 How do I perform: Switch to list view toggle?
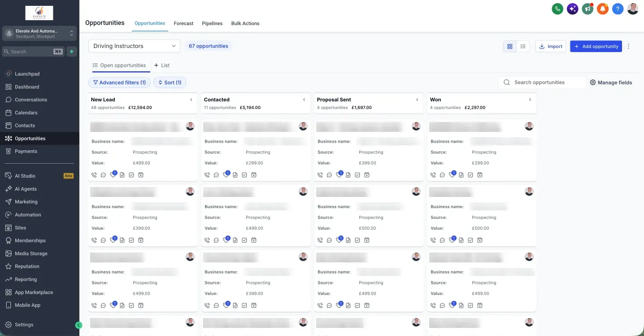pos(523,46)
